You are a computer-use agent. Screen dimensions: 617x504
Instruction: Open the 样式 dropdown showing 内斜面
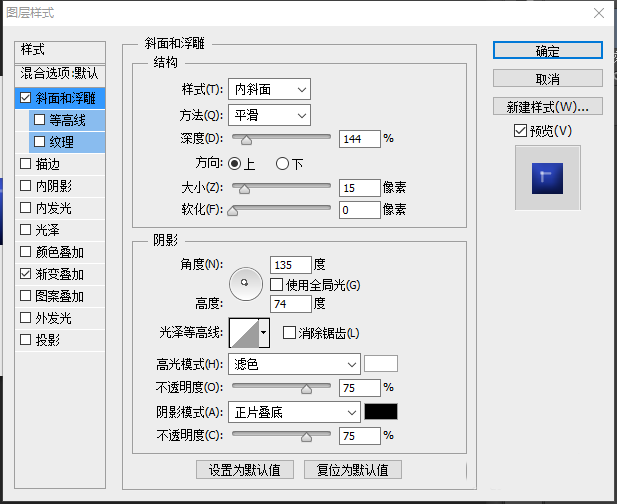click(270, 89)
